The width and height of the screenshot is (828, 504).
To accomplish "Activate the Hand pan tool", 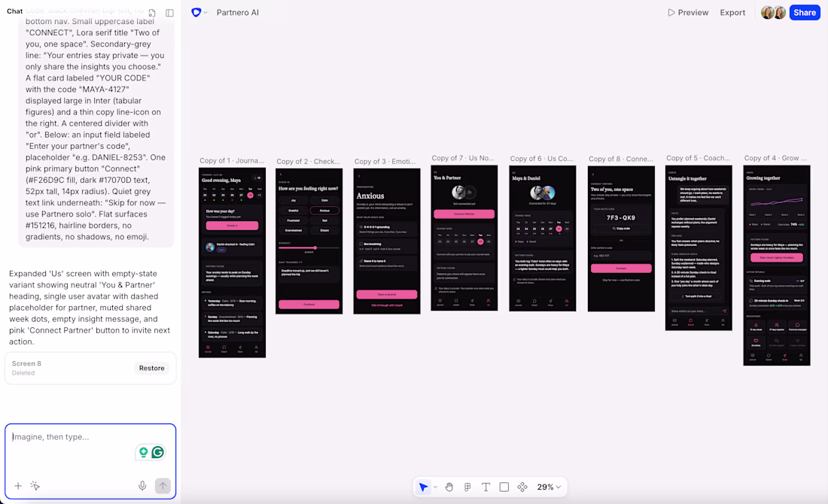I will pos(449,487).
